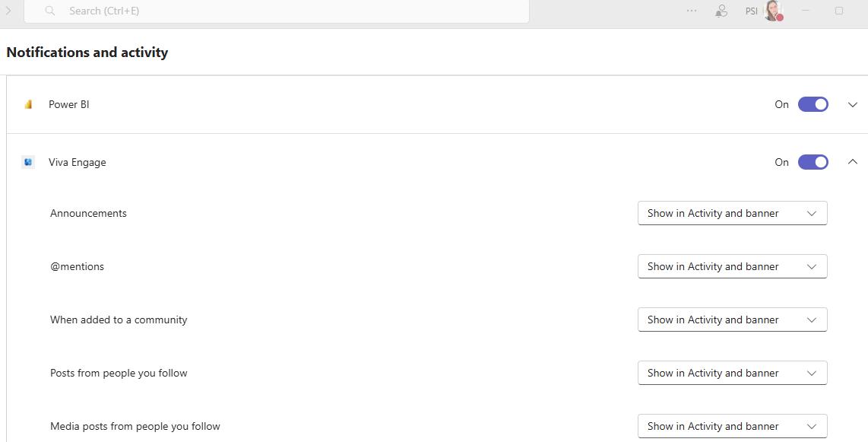Select the Viva Engage row label

pyautogui.click(x=77, y=162)
